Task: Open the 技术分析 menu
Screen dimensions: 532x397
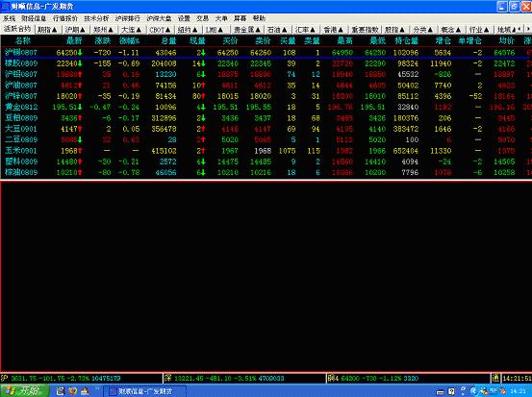Action: point(96,18)
